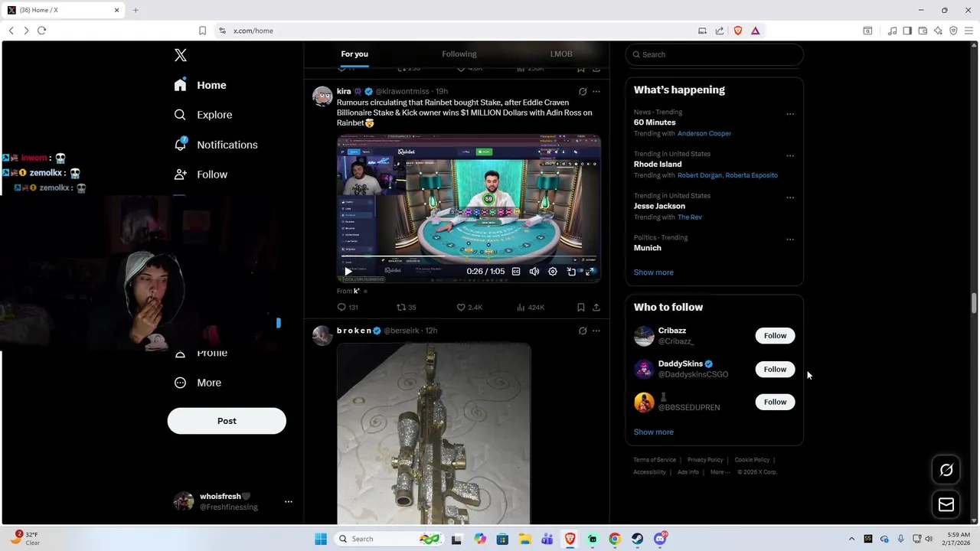Follow the DaddySkins account
980x551 pixels.
tap(775, 369)
